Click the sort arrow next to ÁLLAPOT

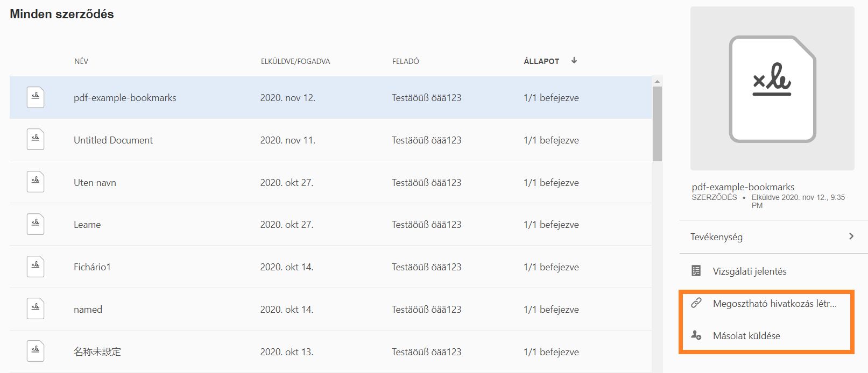574,61
